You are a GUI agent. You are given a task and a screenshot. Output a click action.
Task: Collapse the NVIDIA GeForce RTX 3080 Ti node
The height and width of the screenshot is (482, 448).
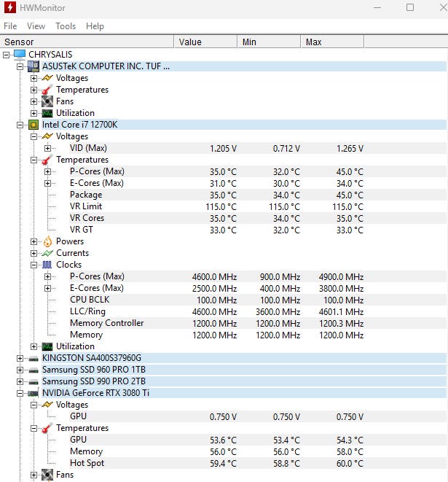(x=20, y=394)
